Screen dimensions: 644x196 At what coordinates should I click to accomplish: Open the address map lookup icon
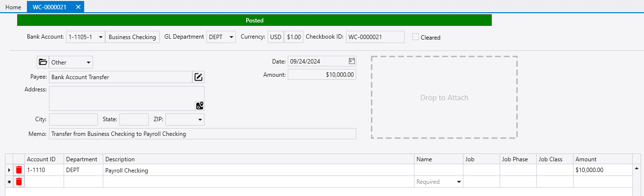click(199, 106)
